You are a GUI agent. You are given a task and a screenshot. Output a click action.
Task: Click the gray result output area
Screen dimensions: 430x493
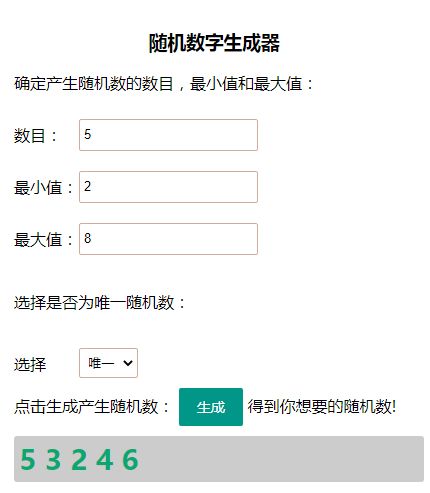(219, 459)
